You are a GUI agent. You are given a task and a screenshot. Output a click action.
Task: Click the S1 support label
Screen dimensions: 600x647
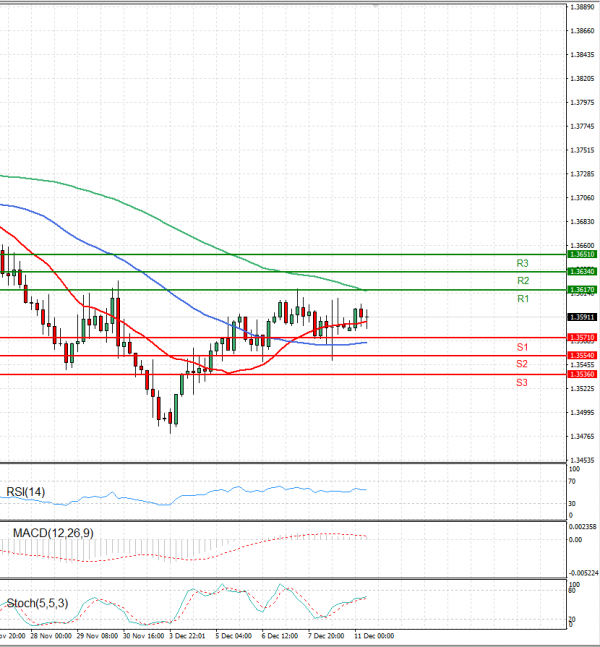click(x=522, y=346)
